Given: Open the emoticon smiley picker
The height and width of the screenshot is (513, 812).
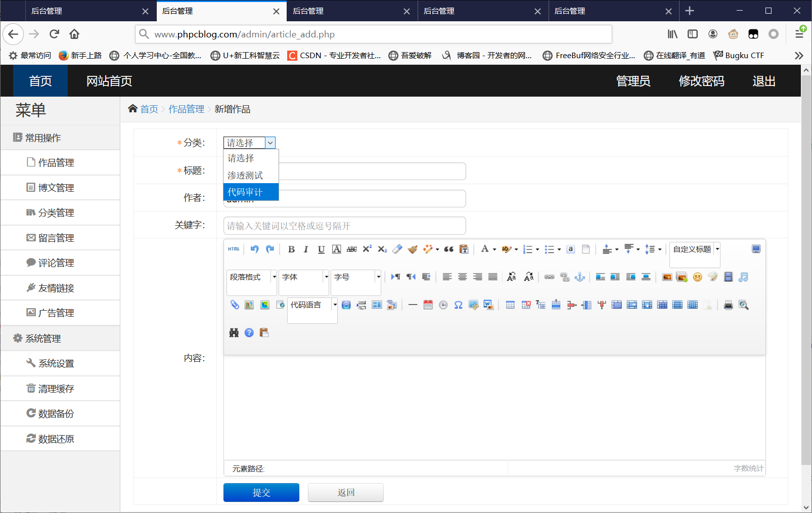Looking at the screenshot, I should coord(697,277).
